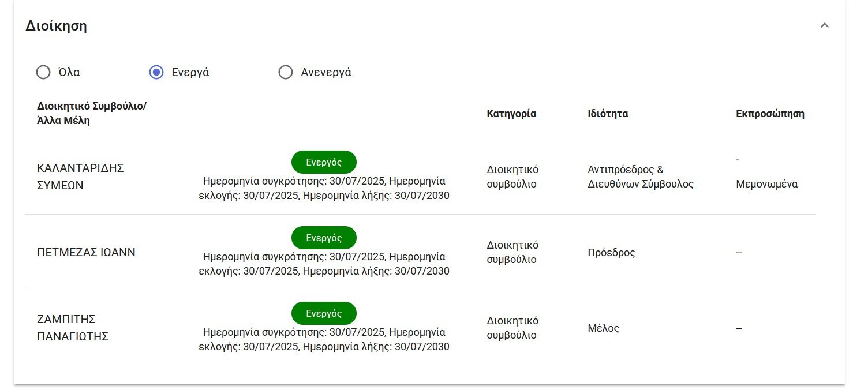Select the Ανενεργά radio button
868x390 pixels.
tap(286, 72)
